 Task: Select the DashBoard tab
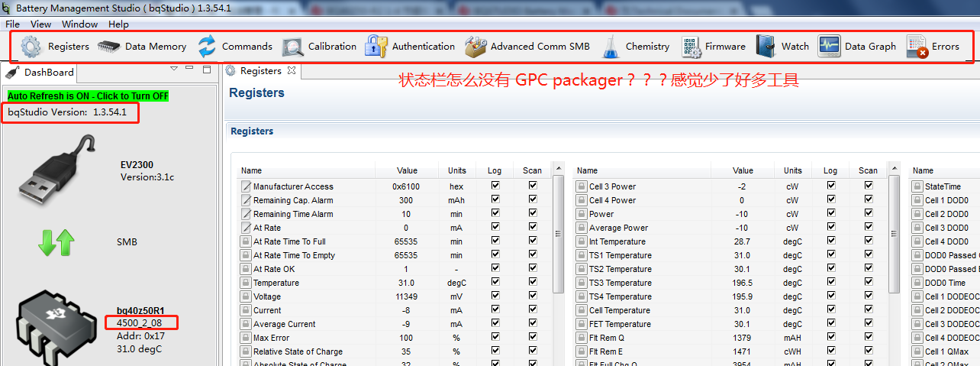click(40, 72)
